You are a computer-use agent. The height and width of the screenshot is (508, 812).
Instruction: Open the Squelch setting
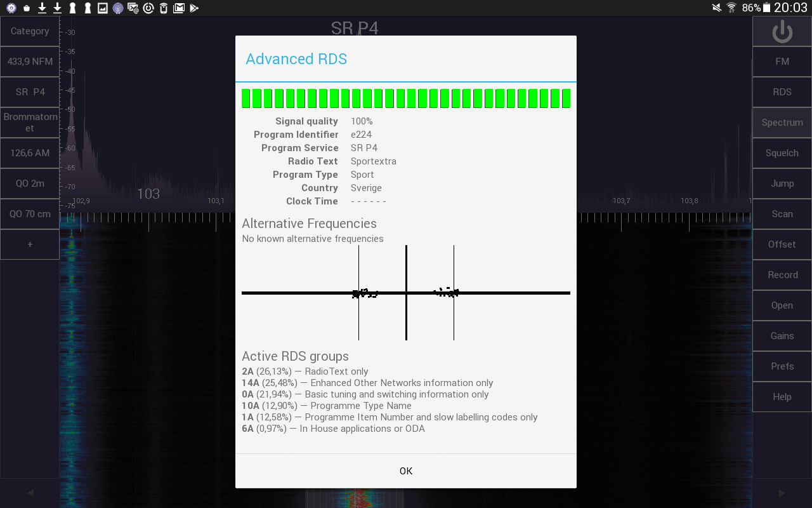click(x=782, y=153)
